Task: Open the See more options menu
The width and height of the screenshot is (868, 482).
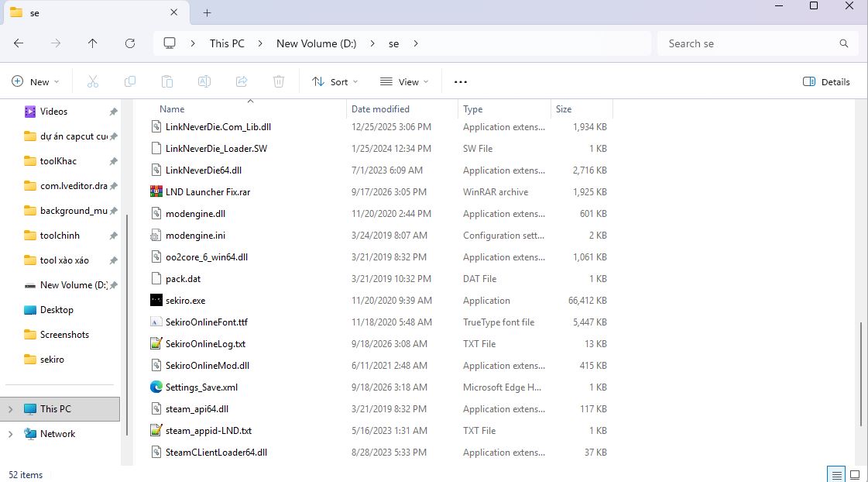Action: [x=461, y=81]
